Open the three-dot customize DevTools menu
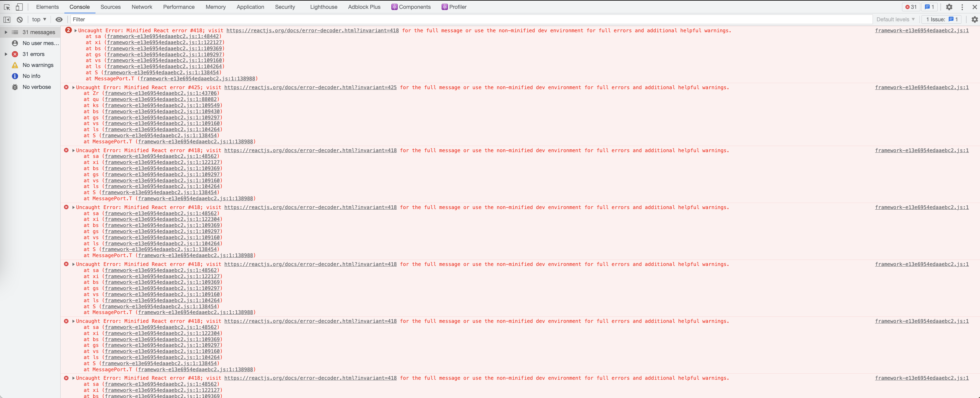980x398 pixels. click(x=962, y=7)
